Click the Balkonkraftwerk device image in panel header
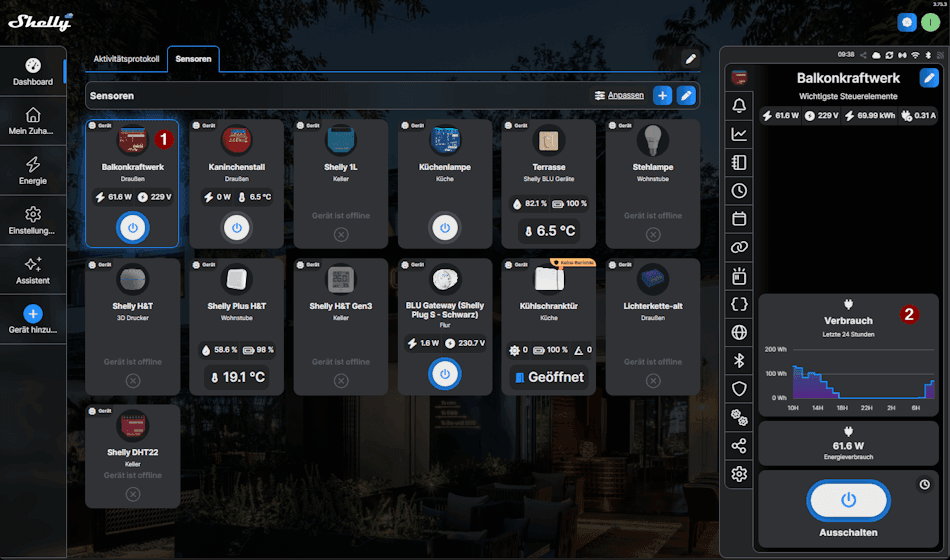The image size is (950, 560). tap(739, 77)
